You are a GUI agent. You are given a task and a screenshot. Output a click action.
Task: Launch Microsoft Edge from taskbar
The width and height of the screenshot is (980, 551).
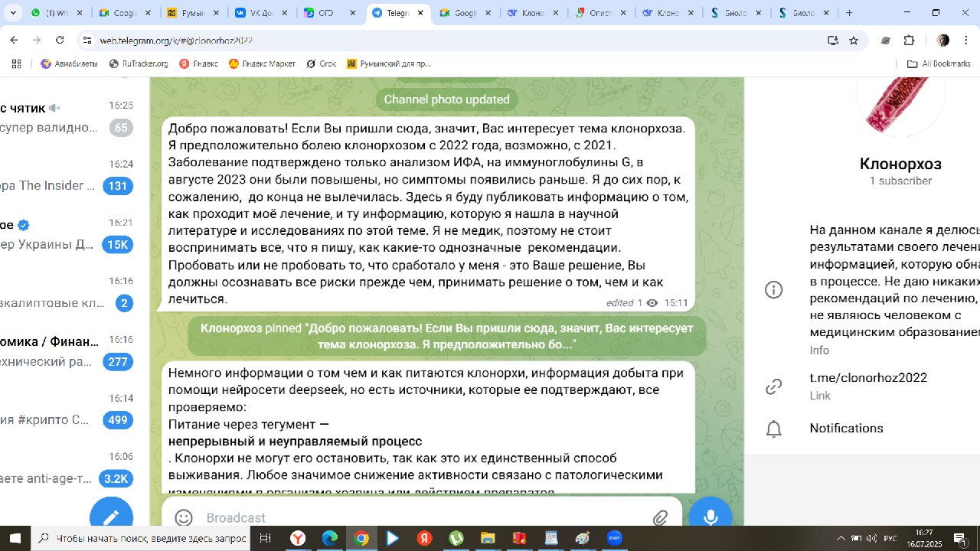[329, 539]
